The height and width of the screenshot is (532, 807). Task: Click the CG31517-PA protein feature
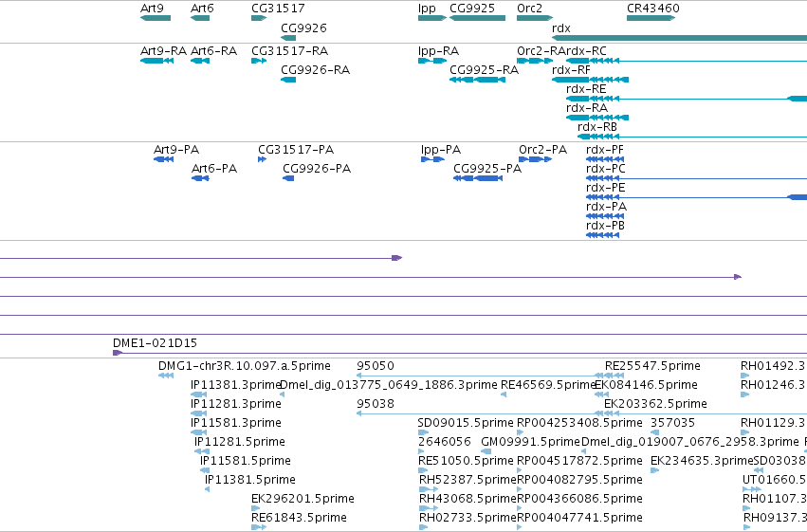coord(262,159)
